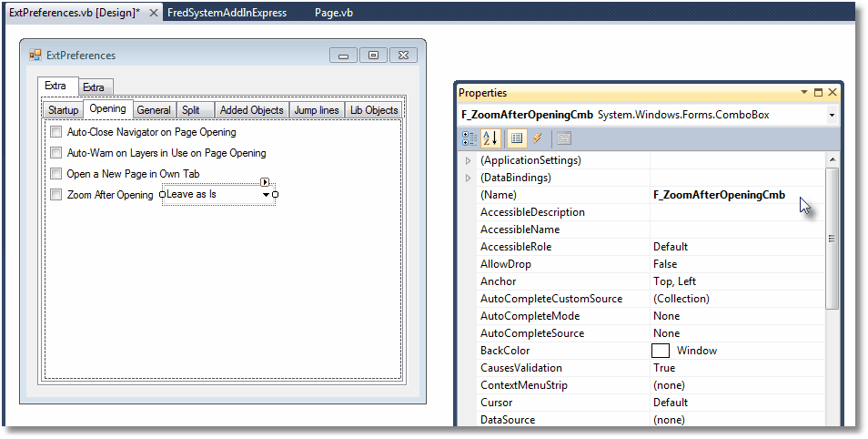This screenshot has height=439, width=868.
Task: Open the Jump lines tab
Action: [317, 109]
